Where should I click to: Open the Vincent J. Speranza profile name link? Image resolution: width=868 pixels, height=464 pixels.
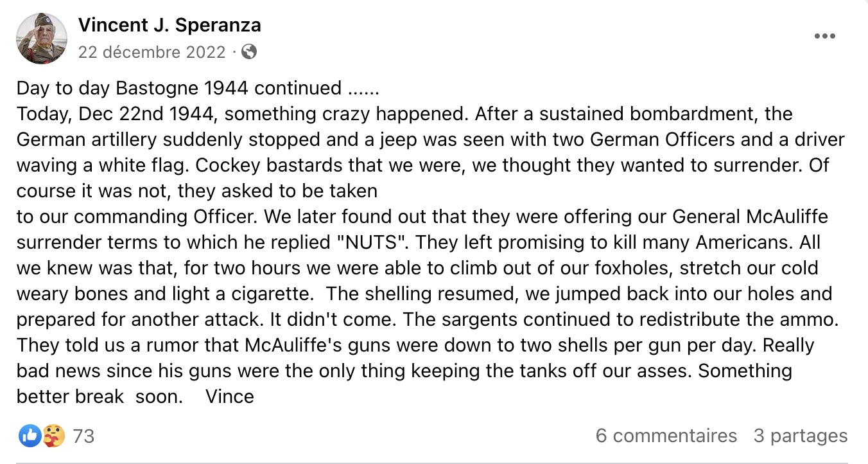169,25
